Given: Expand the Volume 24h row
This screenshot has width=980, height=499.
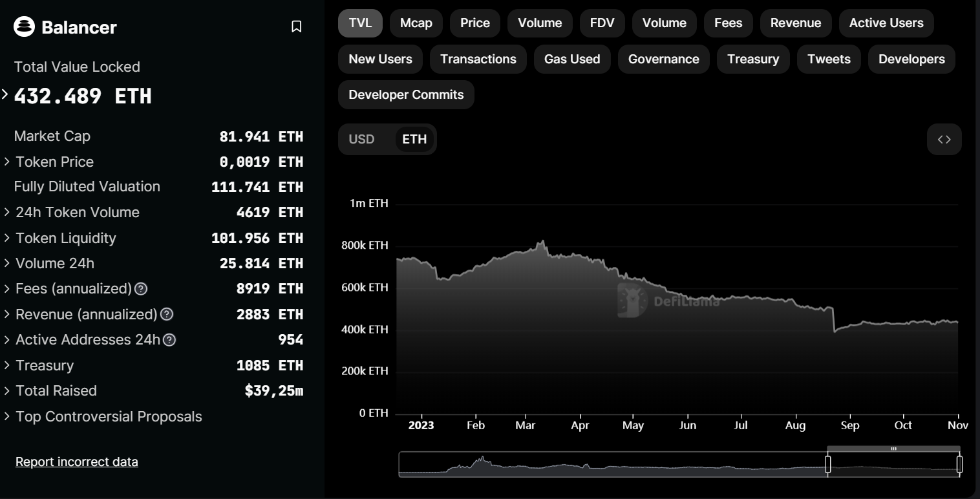Looking at the screenshot, I should pyautogui.click(x=7, y=264).
